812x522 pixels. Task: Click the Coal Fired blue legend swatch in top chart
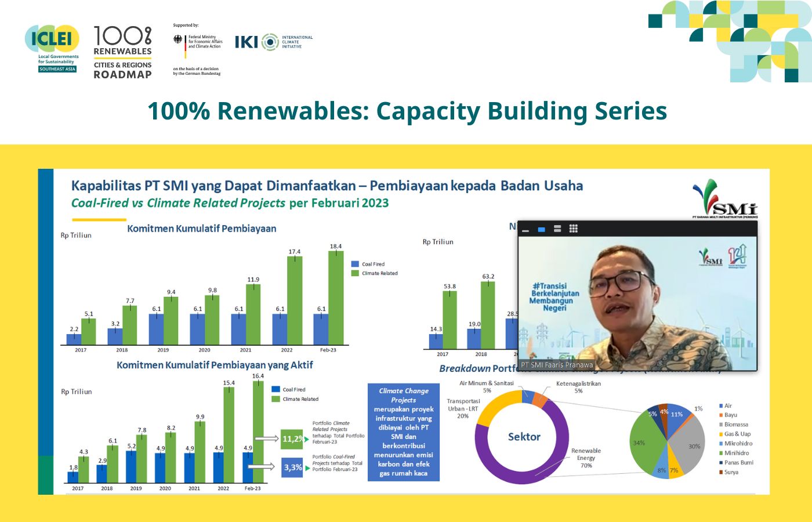click(x=355, y=264)
